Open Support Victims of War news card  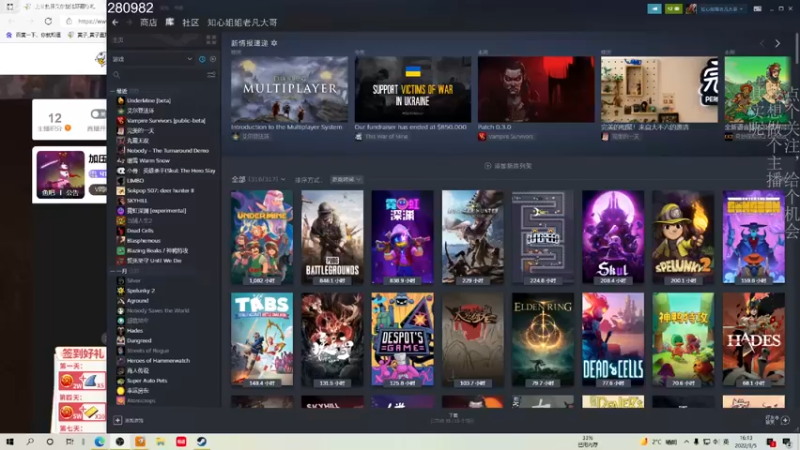pyautogui.click(x=413, y=89)
